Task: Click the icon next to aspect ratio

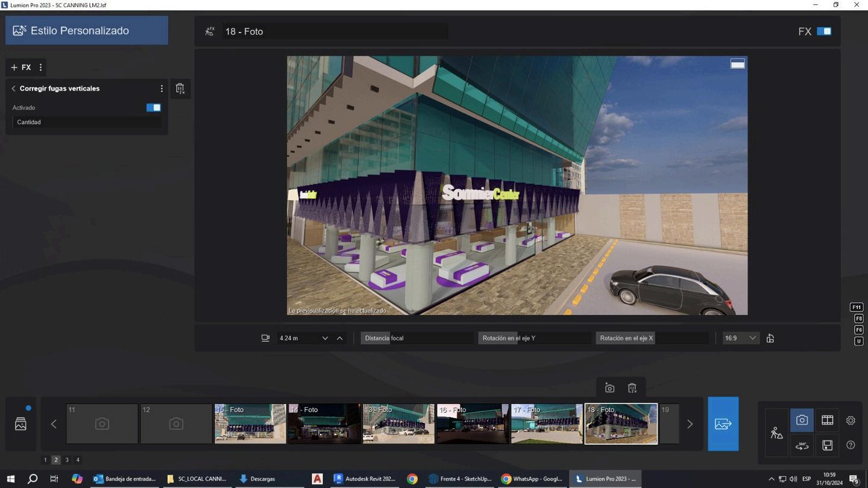Action: coord(770,338)
